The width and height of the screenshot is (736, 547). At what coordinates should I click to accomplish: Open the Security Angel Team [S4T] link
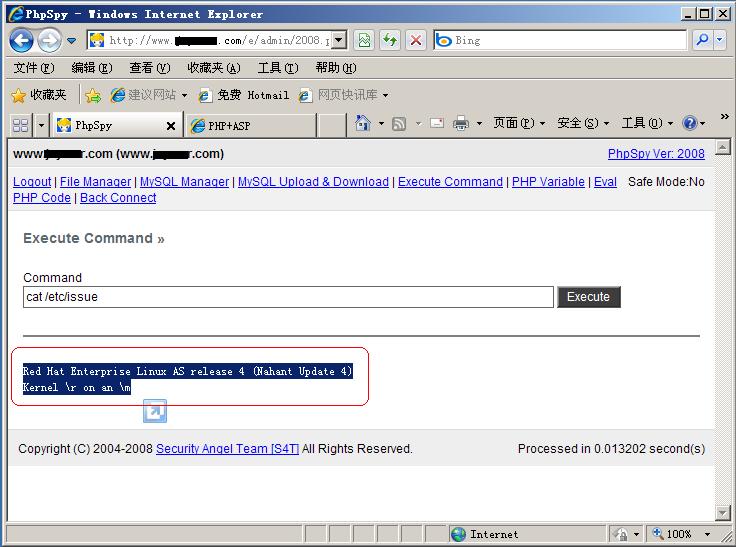coord(227,449)
